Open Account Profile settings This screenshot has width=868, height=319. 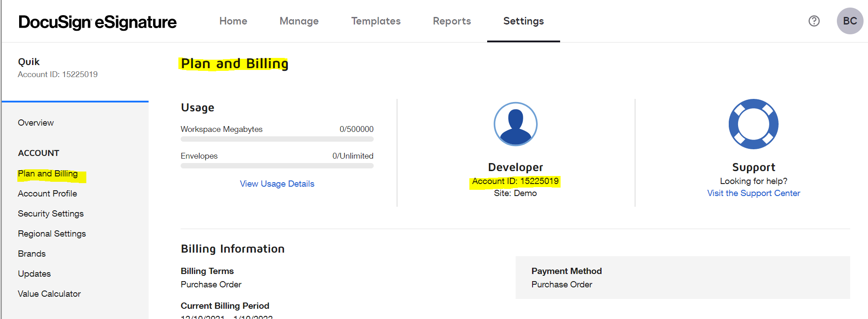[48, 193]
